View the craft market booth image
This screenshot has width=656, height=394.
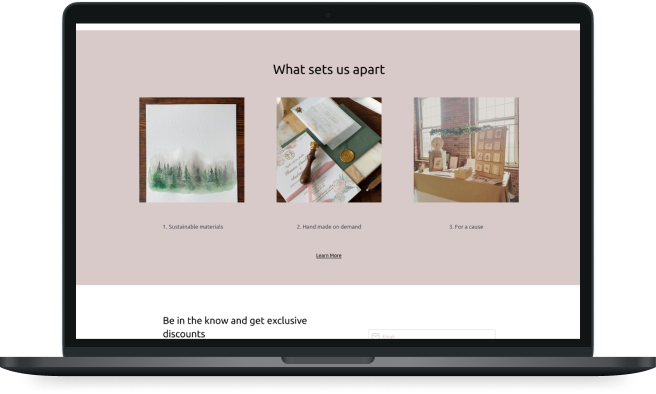point(466,150)
